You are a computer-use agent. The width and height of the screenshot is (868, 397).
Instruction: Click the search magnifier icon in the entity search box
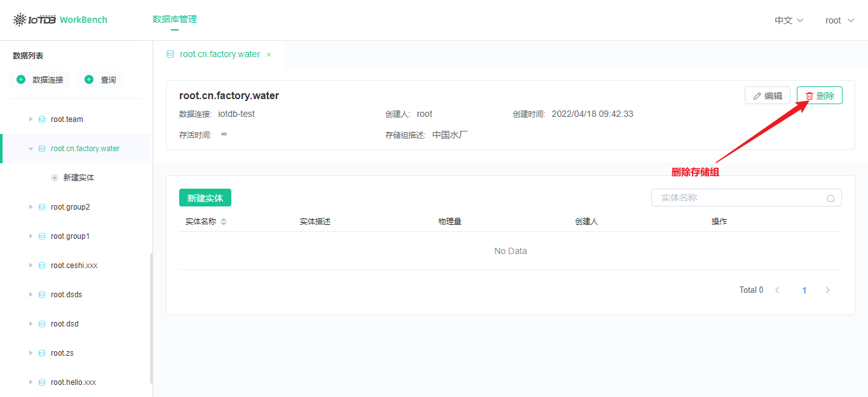[x=831, y=198]
